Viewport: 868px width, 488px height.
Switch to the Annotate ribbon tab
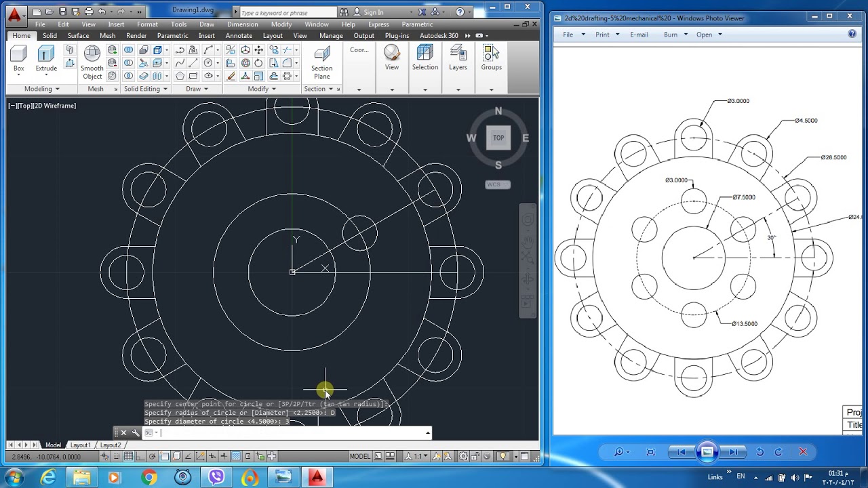click(x=239, y=36)
